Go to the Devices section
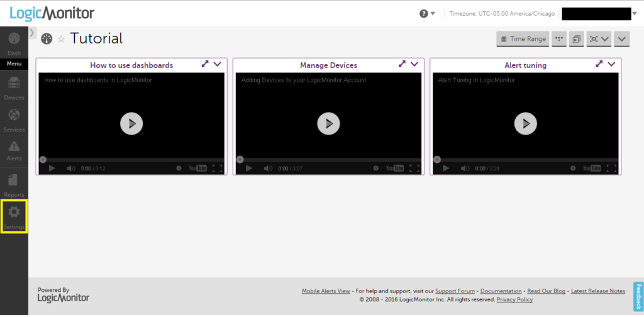The height and width of the screenshot is (317, 644). click(14, 87)
